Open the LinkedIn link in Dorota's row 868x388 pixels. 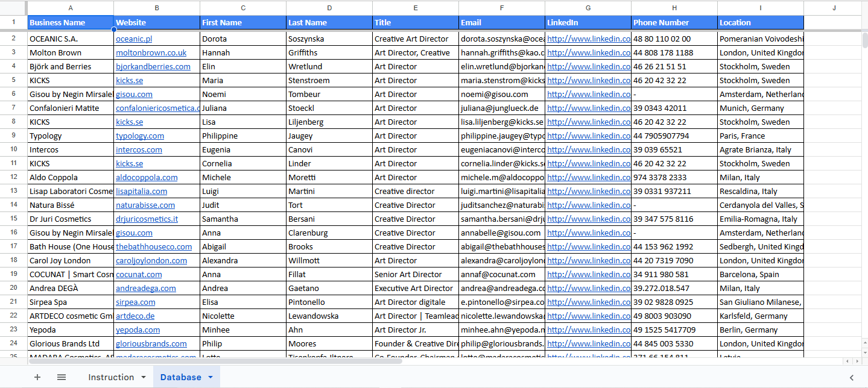click(589, 39)
